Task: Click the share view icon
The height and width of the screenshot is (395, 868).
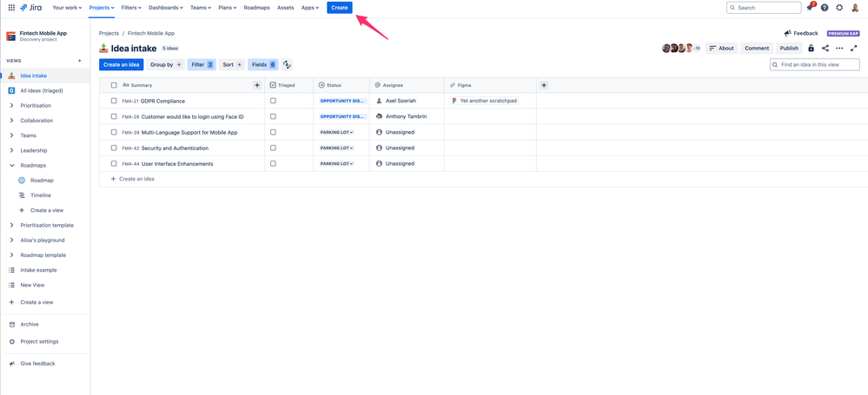Action: pos(825,48)
